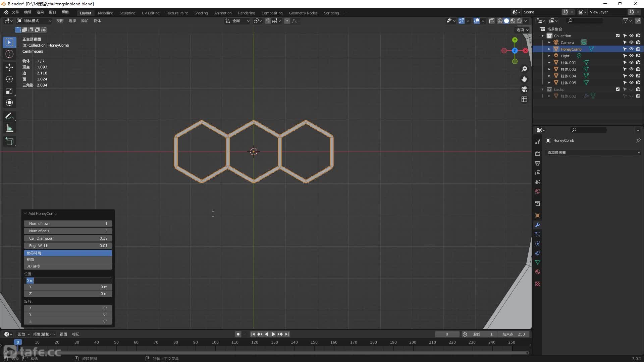Image resolution: width=644 pixels, height=362 pixels.
Task: Open 选项 options dropdown
Action: pos(522,30)
